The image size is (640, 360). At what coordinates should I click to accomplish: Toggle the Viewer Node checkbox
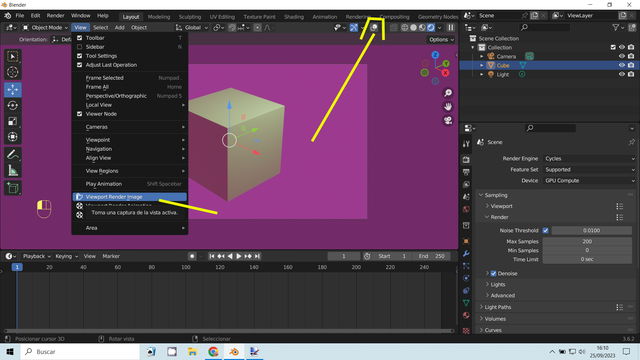(x=80, y=113)
